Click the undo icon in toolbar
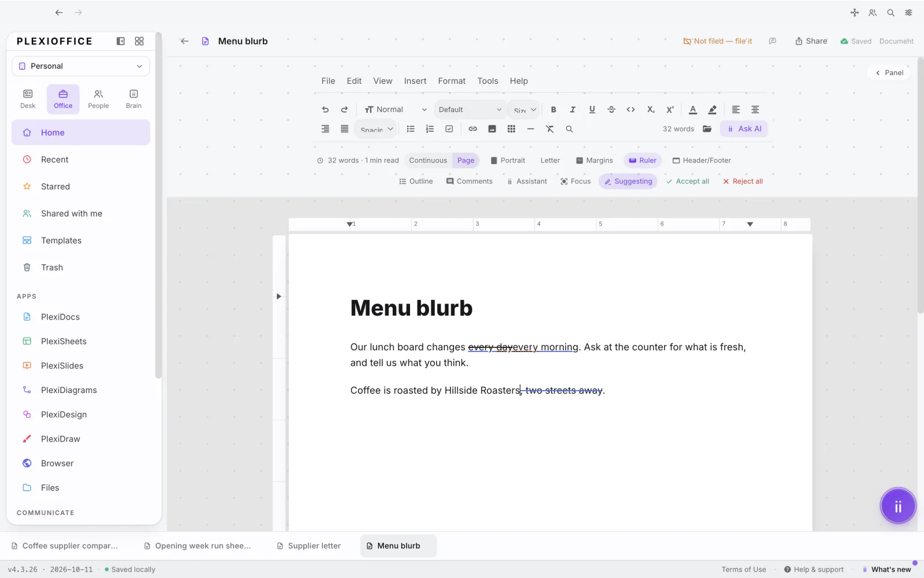 325,109
